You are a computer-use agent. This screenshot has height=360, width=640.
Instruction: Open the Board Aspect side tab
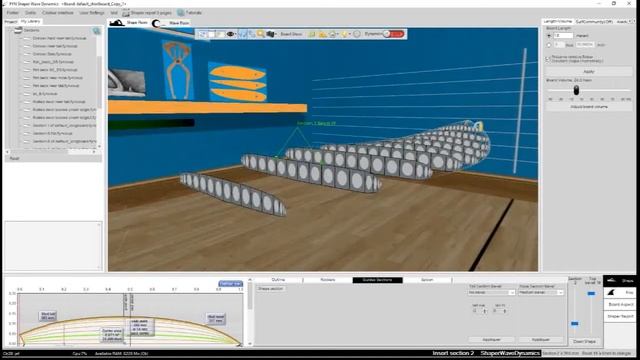click(620, 304)
